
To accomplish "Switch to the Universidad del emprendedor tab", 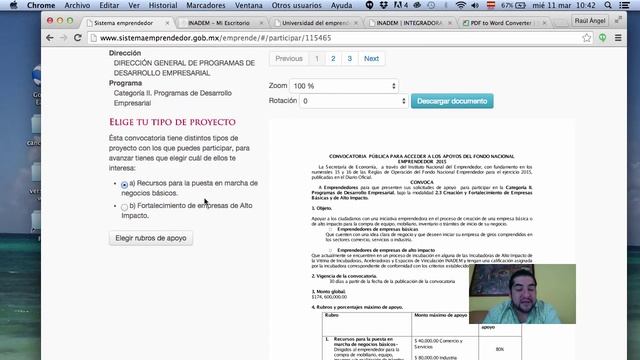I will (x=314, y=23).
